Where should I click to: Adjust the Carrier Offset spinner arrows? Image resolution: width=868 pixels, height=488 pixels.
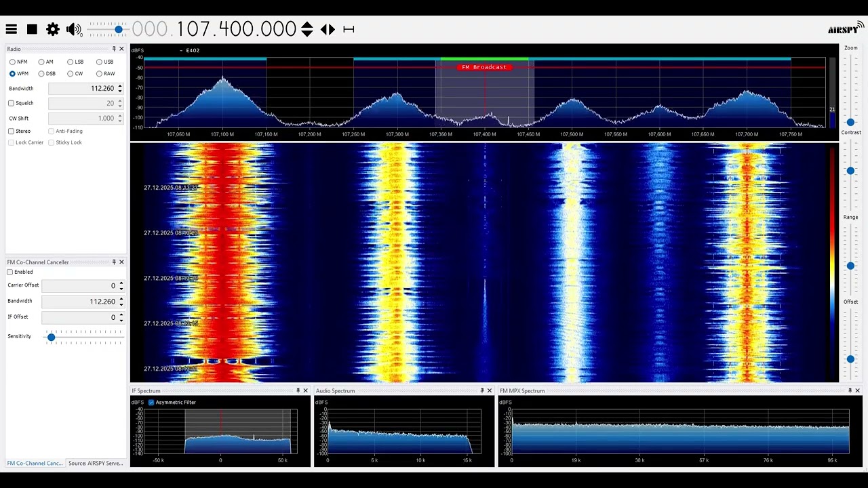click(x=121, y=285)
